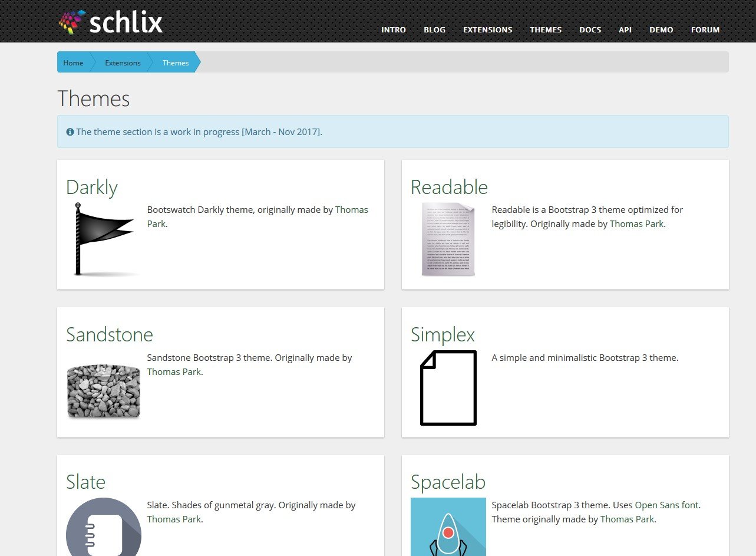
Task: Open the Sandstone theme title link
Action: pyautogui.click(x=110, y=334)
